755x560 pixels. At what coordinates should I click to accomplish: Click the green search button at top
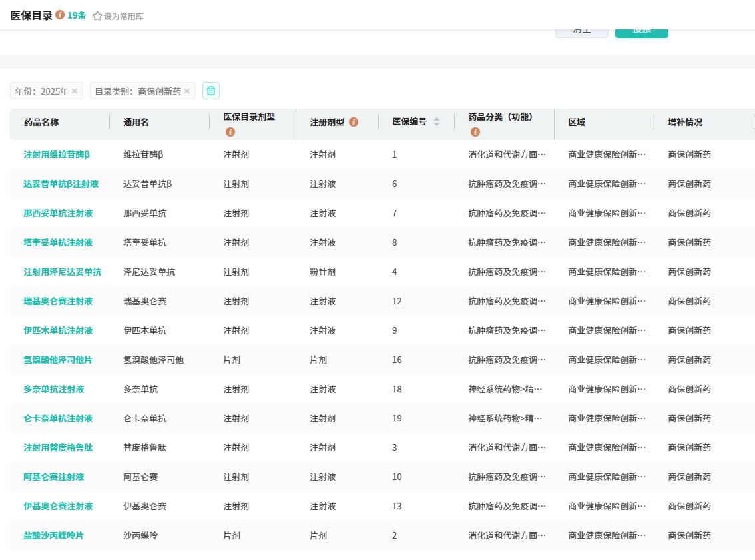pyautogui.click(x=641, y=31)
